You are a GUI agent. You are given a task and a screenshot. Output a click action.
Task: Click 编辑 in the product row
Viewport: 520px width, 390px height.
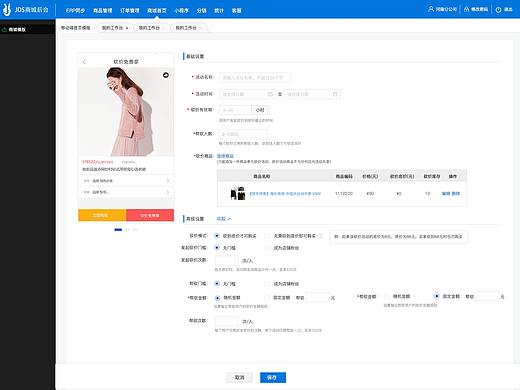pyautogui.click(x=446, y=193)
